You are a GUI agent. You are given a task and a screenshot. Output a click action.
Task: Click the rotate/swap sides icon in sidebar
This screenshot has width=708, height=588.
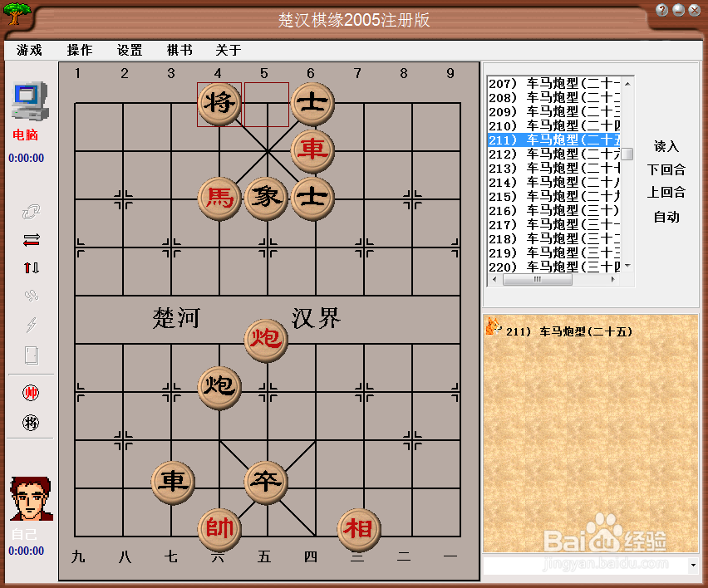[29, 210]
